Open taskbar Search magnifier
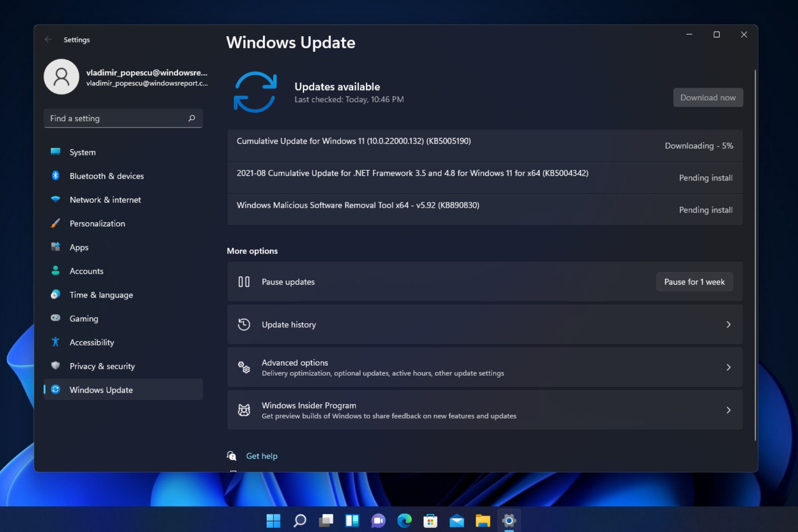This screenshot has width=798, height=532. click(300, 520)
